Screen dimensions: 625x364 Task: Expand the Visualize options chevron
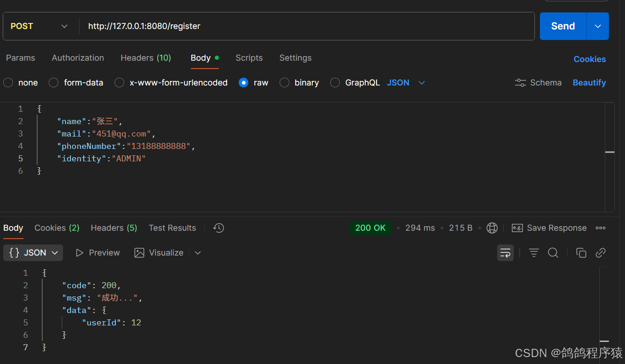coord(198,253)
